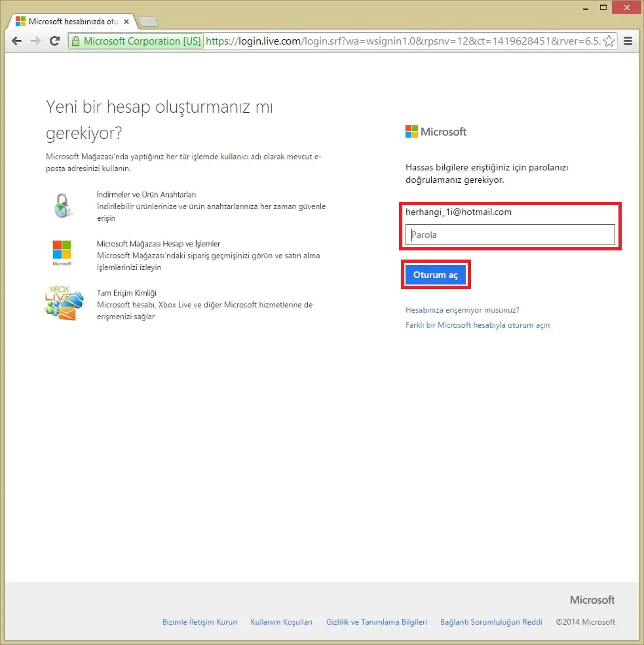Click the footer Microsoft wordmark
644x645 pixels.
(x=592, y=600)
